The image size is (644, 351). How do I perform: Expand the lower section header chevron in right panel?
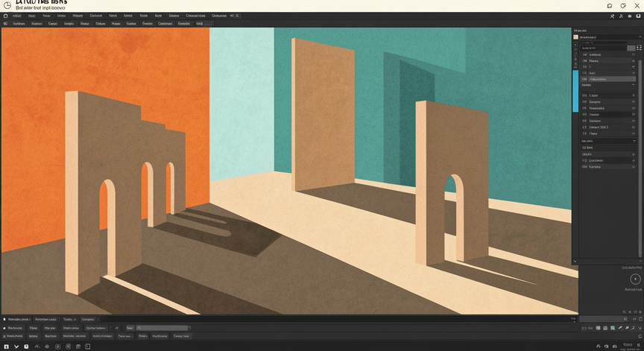coord(634,141)
